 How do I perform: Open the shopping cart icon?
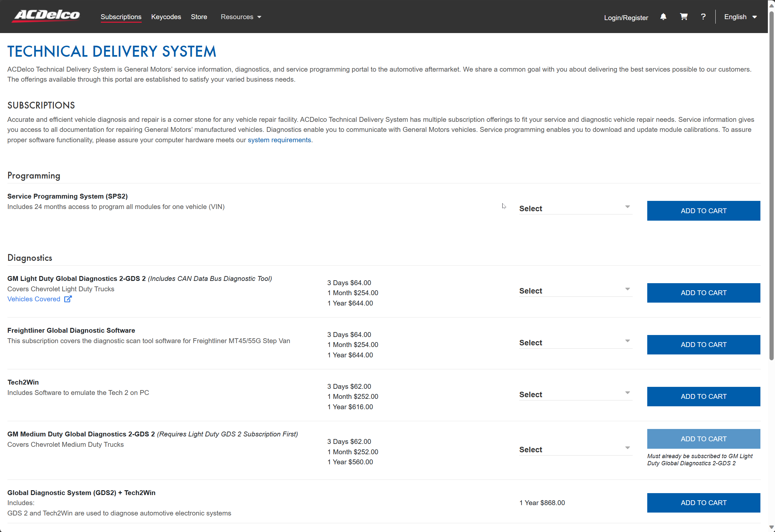[684, 17]
